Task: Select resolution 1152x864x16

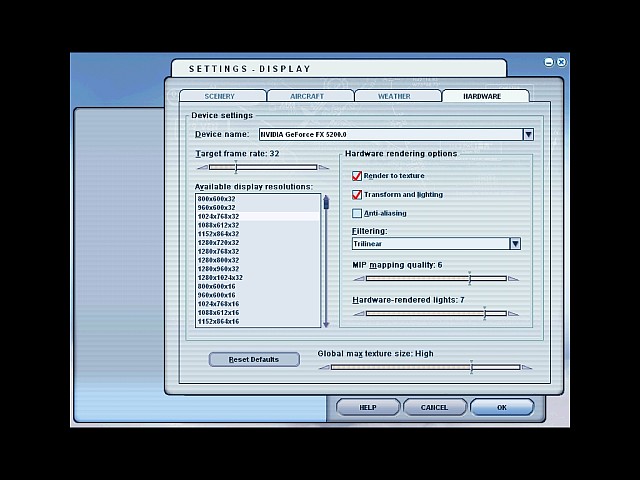Action: click(258, 321)
